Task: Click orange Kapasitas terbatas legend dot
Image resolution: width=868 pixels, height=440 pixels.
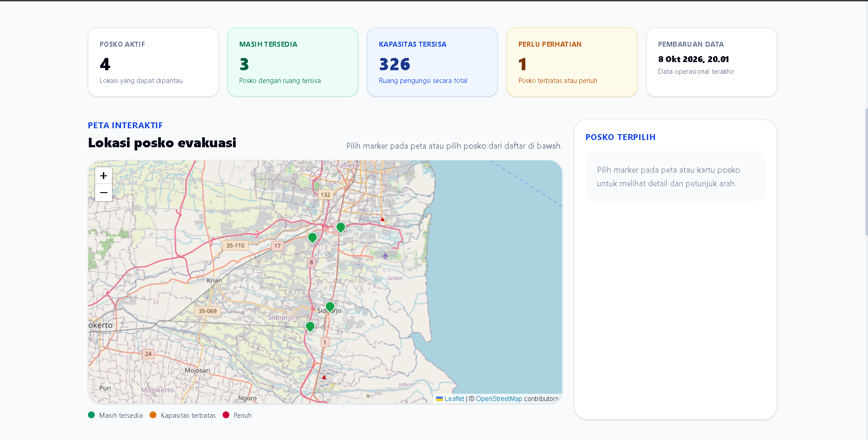Action: pyautogui.click(x=153, y=415)
